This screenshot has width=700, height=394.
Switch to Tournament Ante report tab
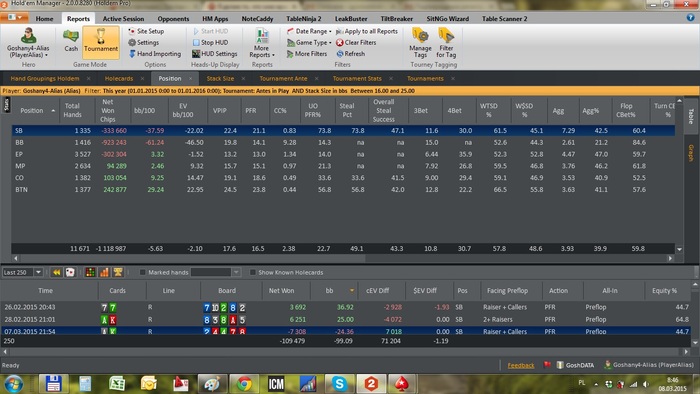click(x=283, y=79)
